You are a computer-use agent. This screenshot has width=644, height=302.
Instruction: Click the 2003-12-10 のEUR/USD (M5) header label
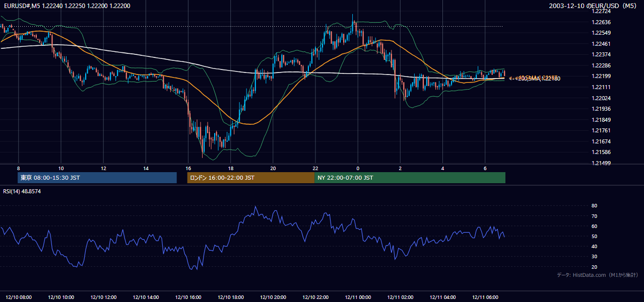(x=594, y=6)
